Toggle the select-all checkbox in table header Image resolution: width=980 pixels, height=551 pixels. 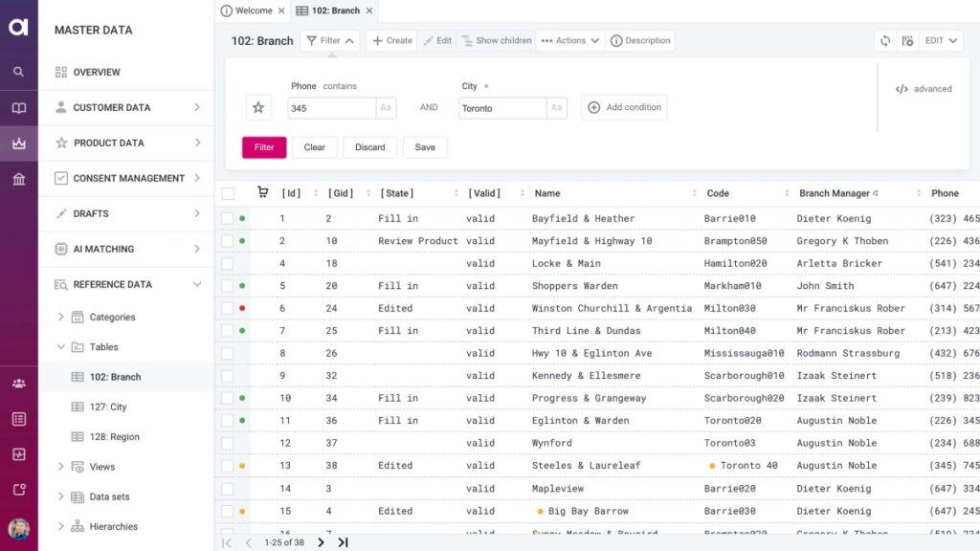228,194
